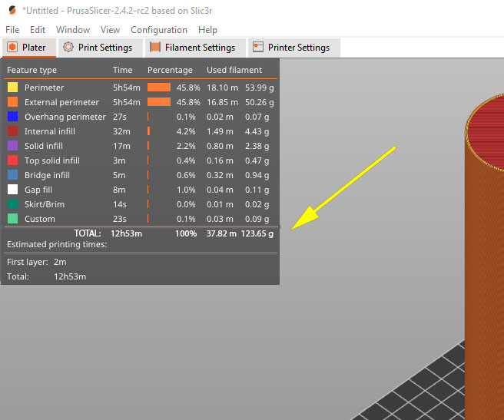Click the Solid infill feature label
The width and height of the screenshot is (504, 420).
pyautogui.click(x=44, y=146)
